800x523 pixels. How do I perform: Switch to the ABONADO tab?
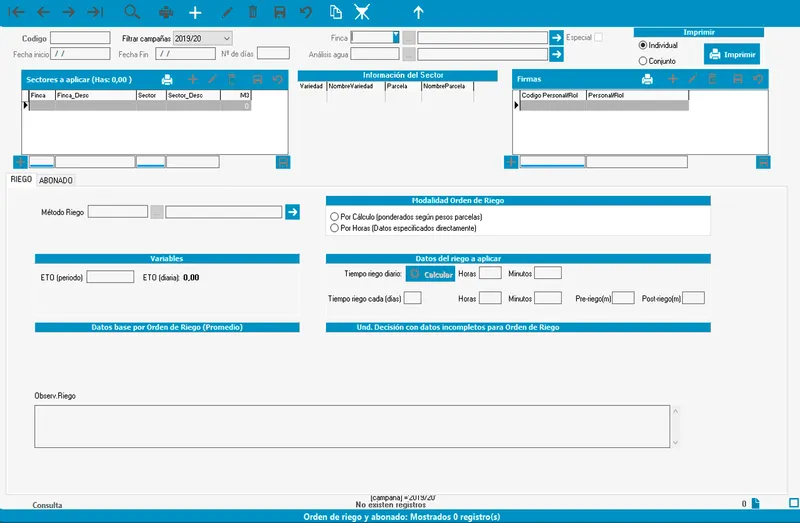(56, 180)
